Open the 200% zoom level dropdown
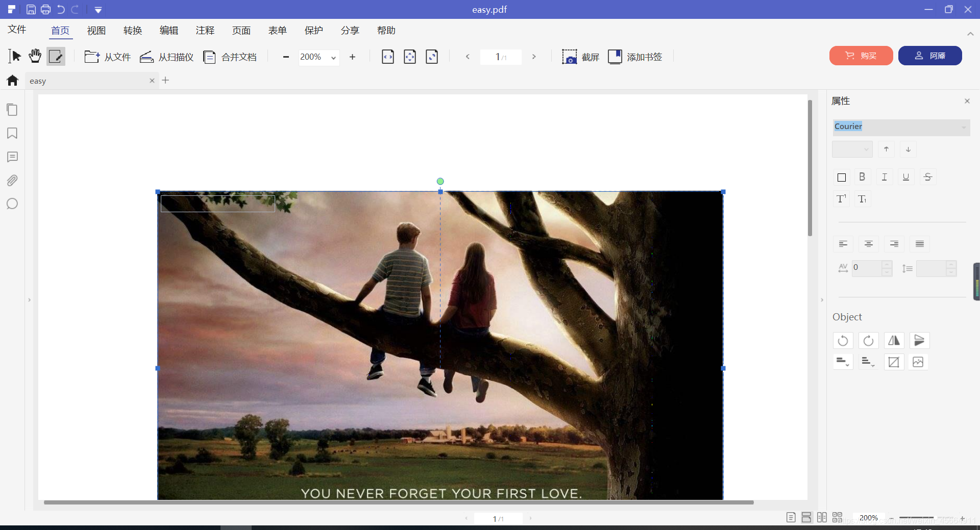980x530 pixels. pos(319,57)
